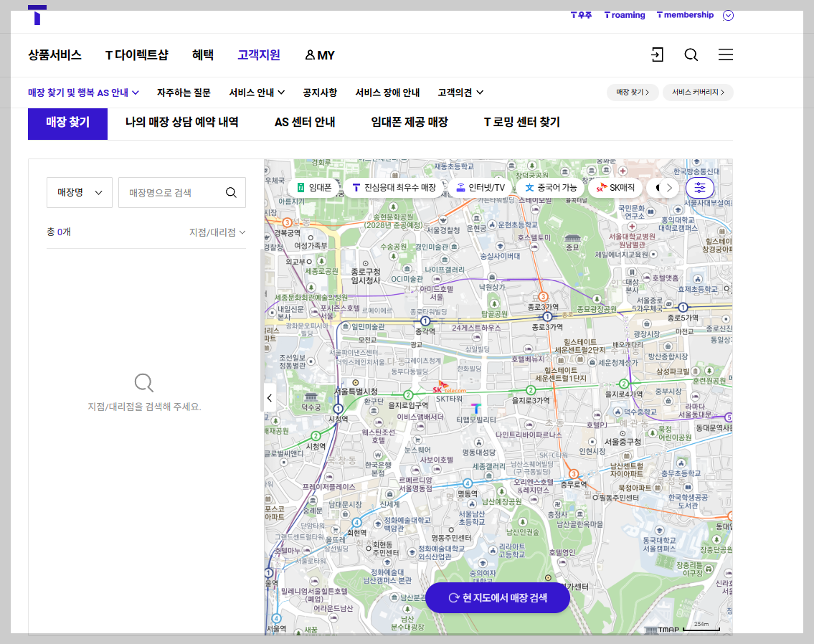Click the T logo at top left

pos(37,15)
